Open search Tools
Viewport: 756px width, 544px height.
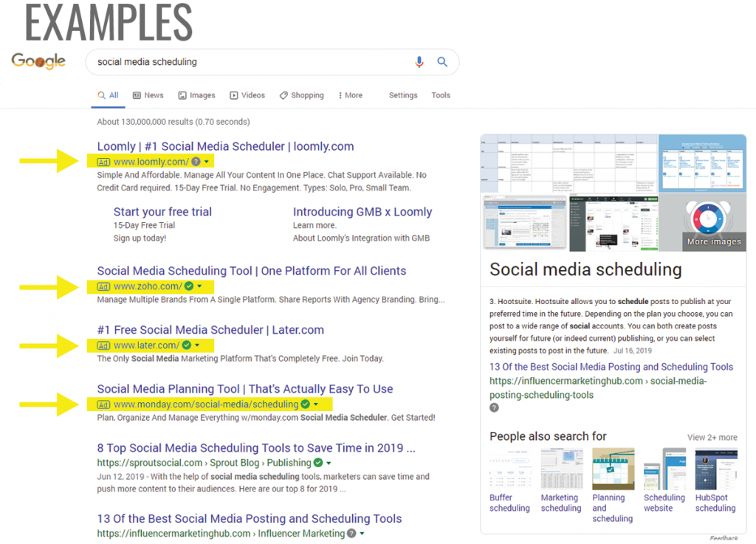441,95
